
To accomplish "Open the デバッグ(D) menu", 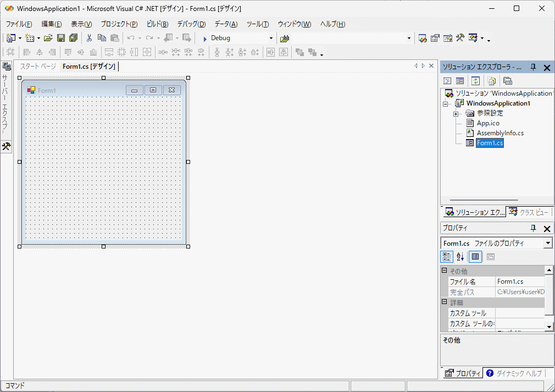I will pos(191,24).
